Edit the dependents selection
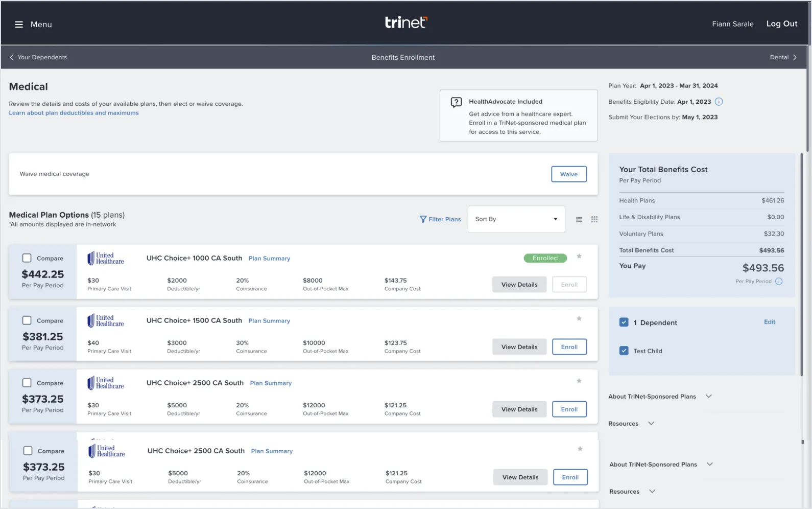The height and width of the screenshot is (509, 812). coord(770,322)
